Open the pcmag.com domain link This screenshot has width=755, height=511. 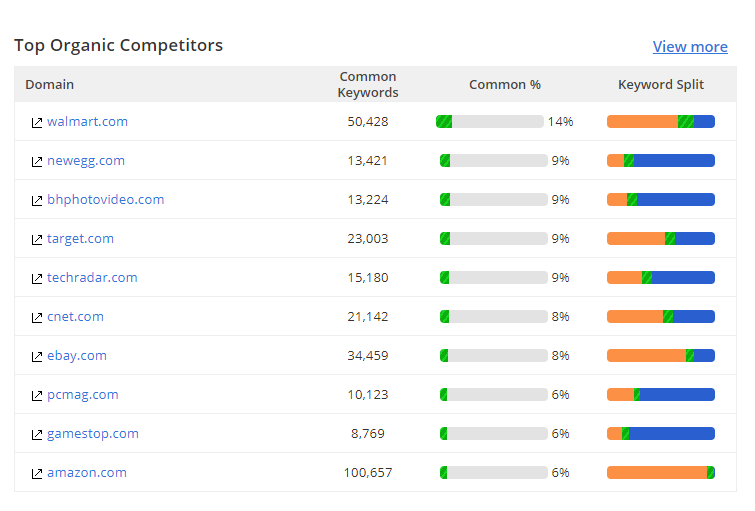pyautogui.click(x=82, y=395)
